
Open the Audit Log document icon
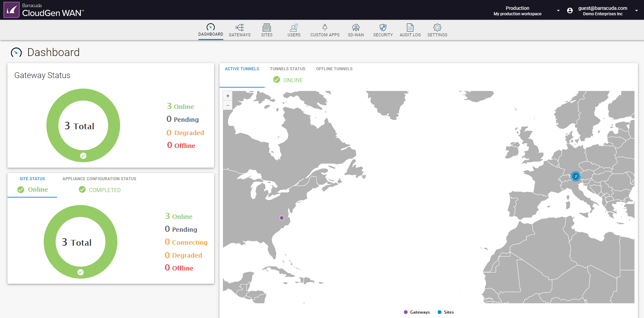tap(410, 27)
